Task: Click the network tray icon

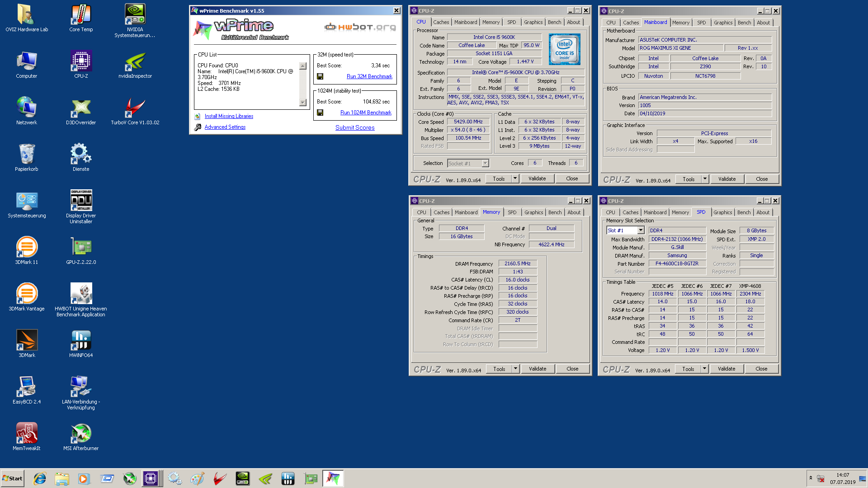Action: (x=821, y=478)
